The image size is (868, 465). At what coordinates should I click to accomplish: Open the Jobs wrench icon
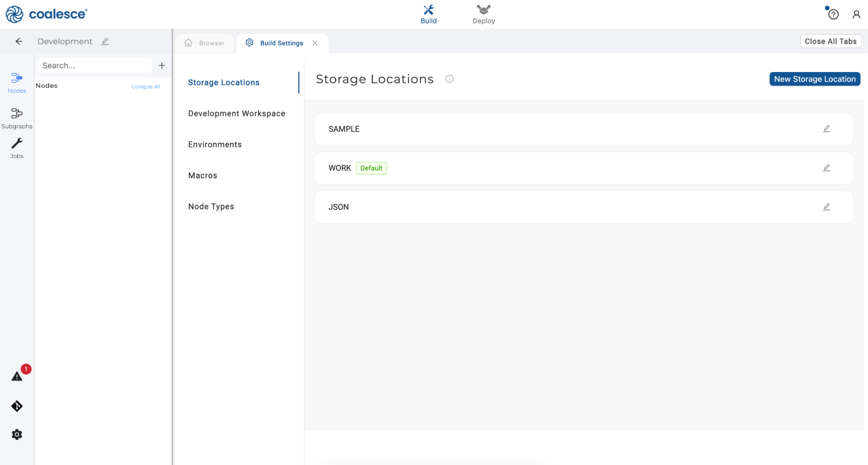tap(17, 148)
